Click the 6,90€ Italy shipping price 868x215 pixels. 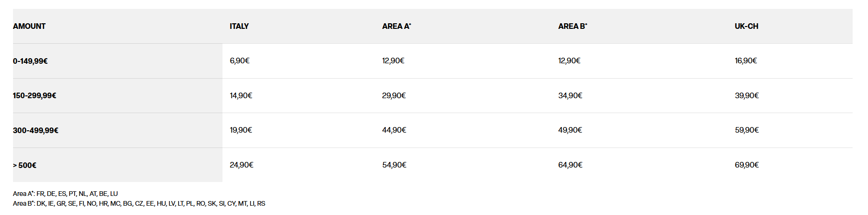tap(240, 60)
